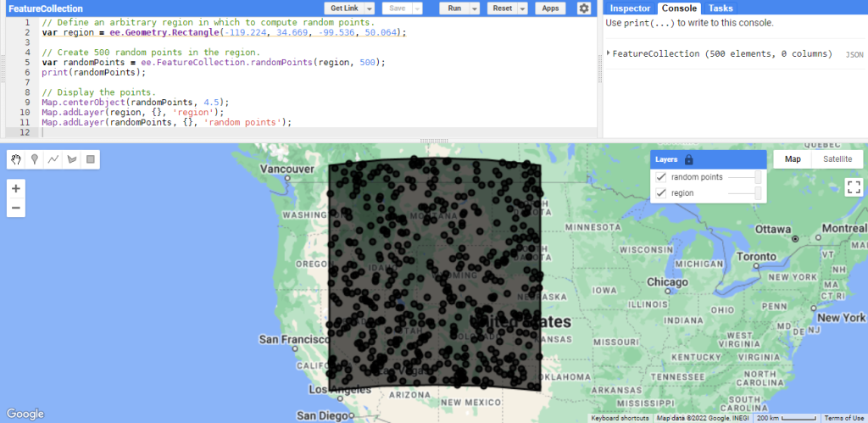
Task: Select the hand pan tool
Action: coord(16,159)
